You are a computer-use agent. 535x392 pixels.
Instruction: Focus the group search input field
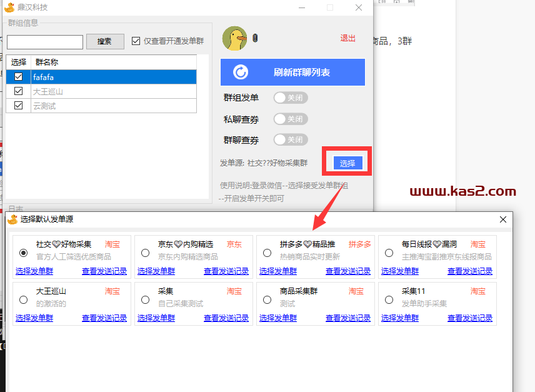pyautogui.click(x=45, y=42)
